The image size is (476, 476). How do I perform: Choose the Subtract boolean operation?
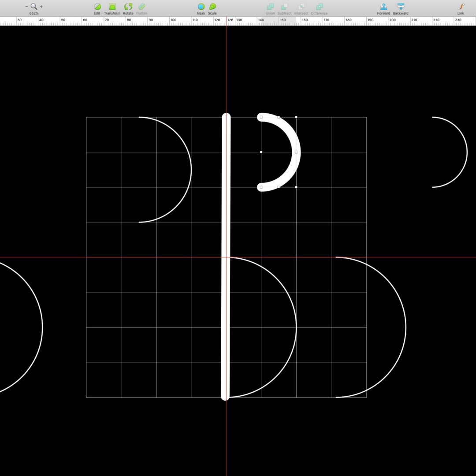(284, 7)
